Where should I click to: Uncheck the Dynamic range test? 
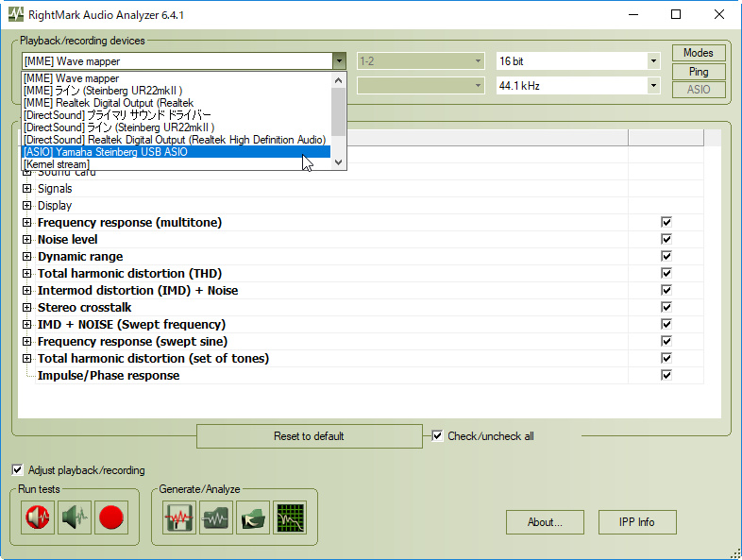click(666, 256)
